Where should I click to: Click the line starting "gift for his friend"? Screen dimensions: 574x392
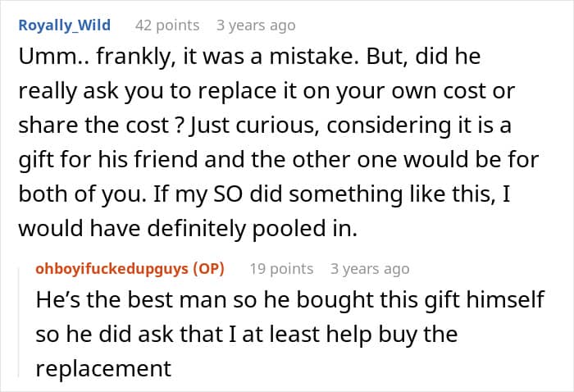(x=279, y=160)
